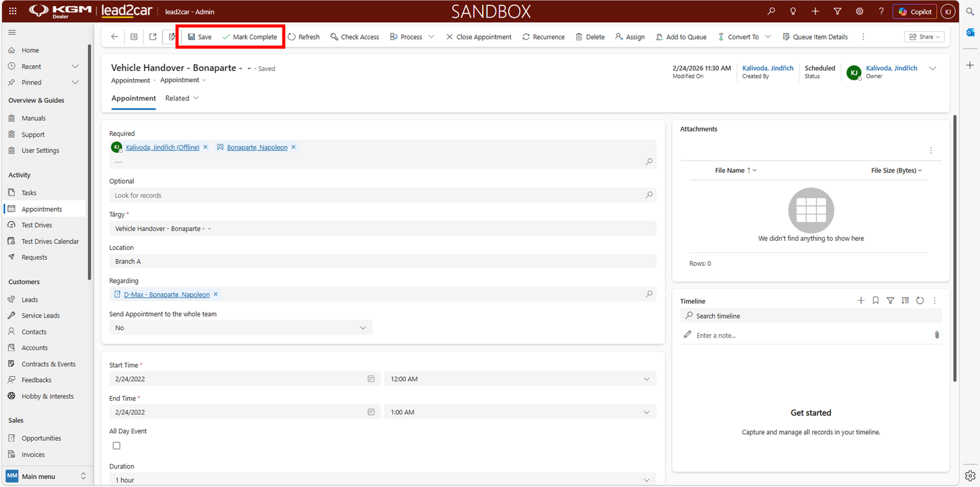Open End Time calendar picker
Viewport: 980px width, 487px height.
(x=371, y=412)
